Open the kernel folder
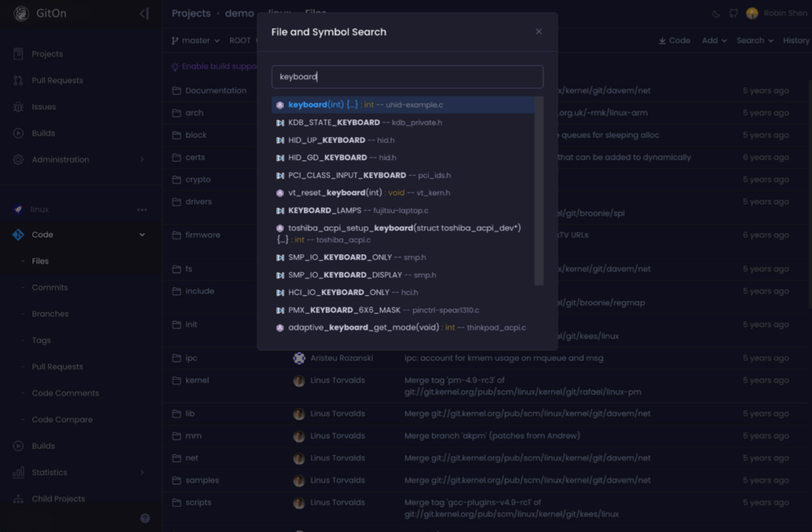The width and height of the screenshot is (812, 532). tap(197, 381)
